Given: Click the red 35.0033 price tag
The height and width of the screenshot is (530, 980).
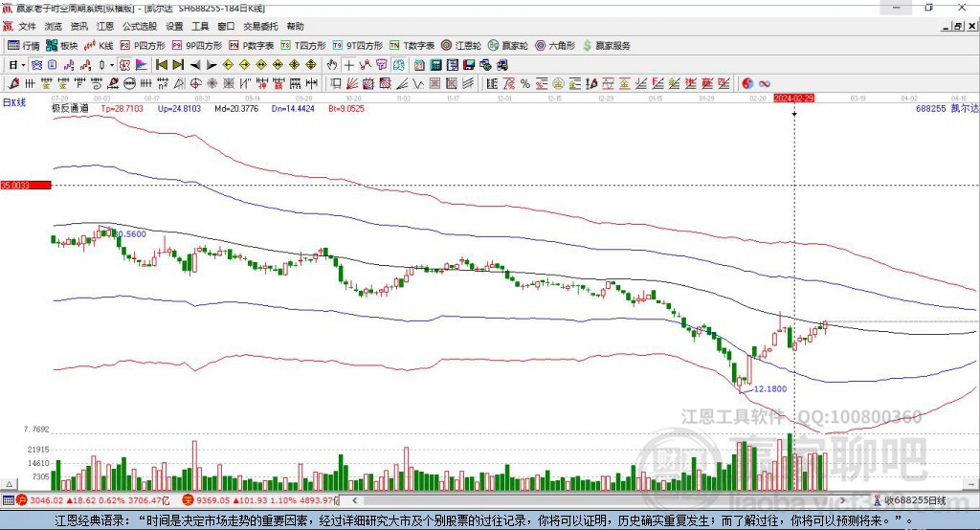Looking at the screenshot, I should pyautogui.click(x=26, y=185).
